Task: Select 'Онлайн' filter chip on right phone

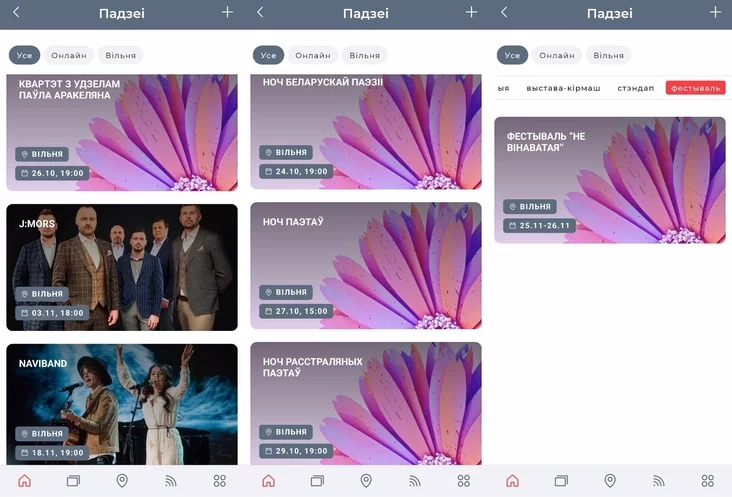Action: [x=556, y=55]
